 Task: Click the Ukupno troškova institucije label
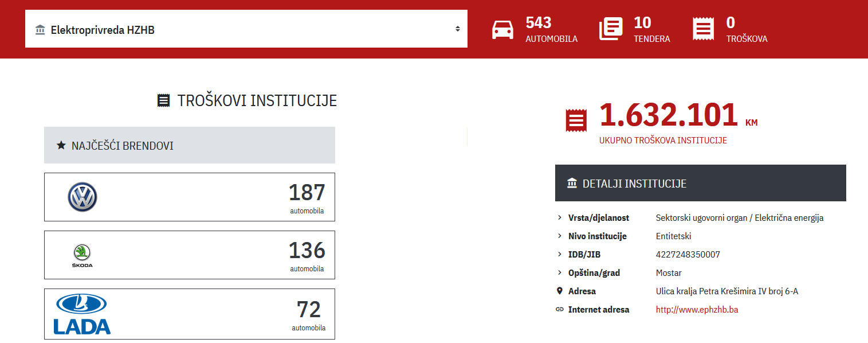[x=663, y=141]
